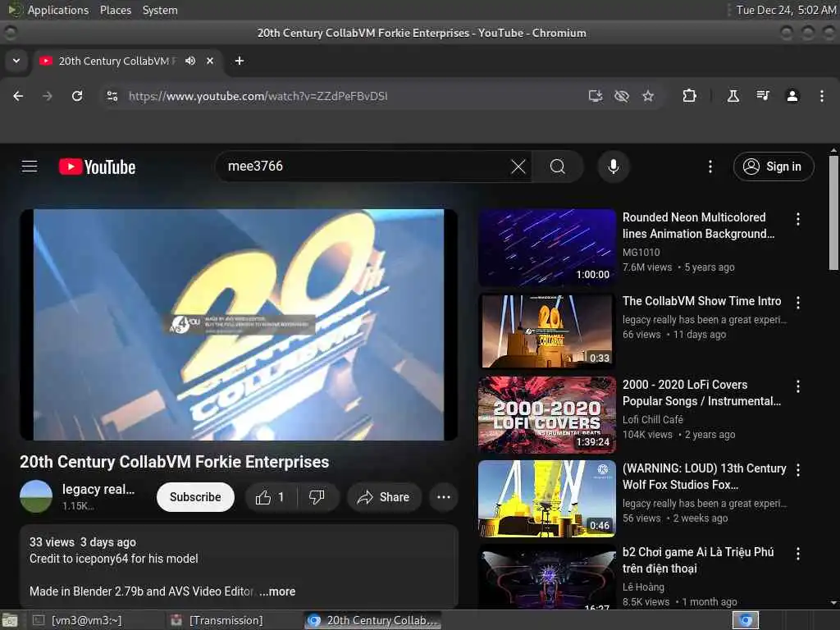Open YouTube settings three-dot menu beside Sign in
The width and height of the screenshot is (840, 630).
pos(710,167)
